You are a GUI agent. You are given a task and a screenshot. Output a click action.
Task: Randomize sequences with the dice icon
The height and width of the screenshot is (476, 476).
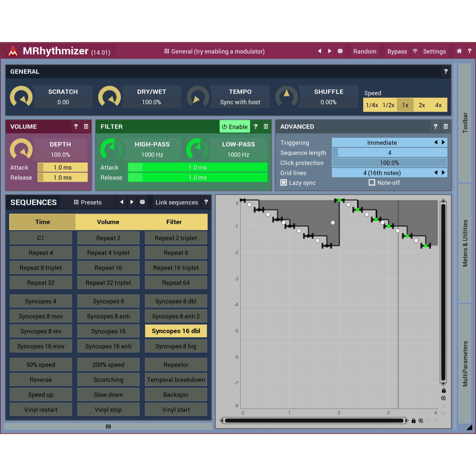(x=142, y=202)
